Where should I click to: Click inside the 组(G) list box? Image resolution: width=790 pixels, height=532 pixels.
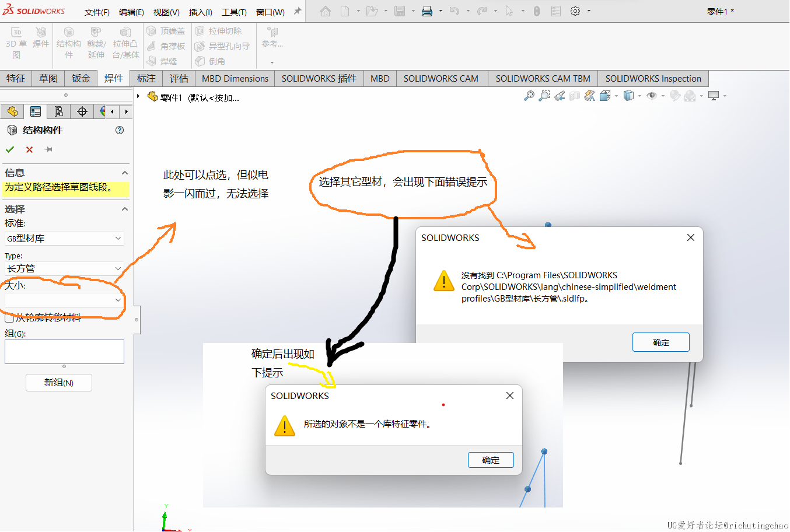(x=64, y=352)
